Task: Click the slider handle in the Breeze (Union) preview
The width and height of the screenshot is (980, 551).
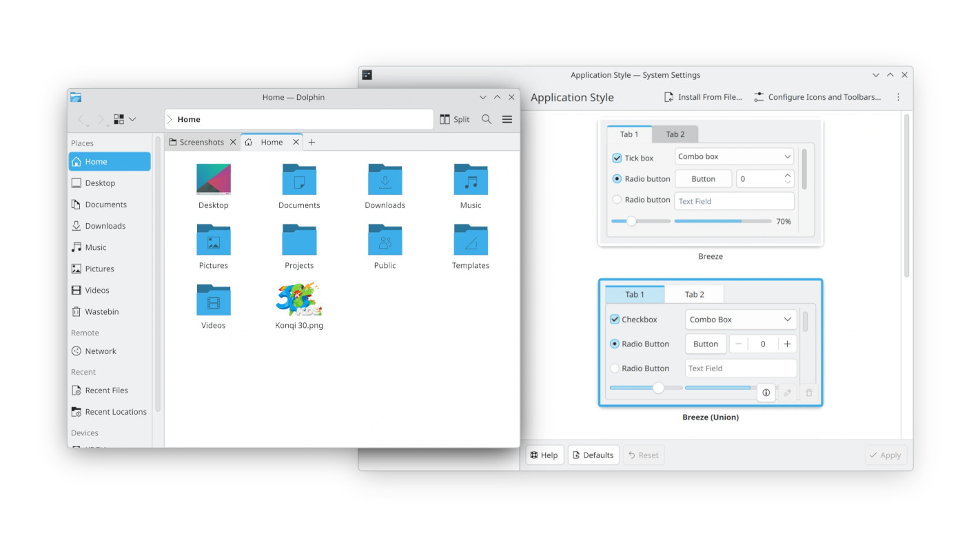Action: (x=658, y=388)
